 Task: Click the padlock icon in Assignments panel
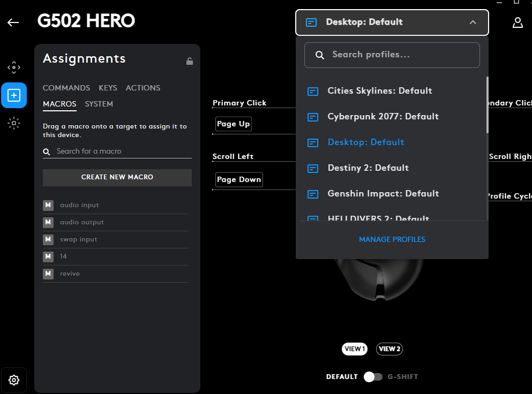tap(190, 61)
